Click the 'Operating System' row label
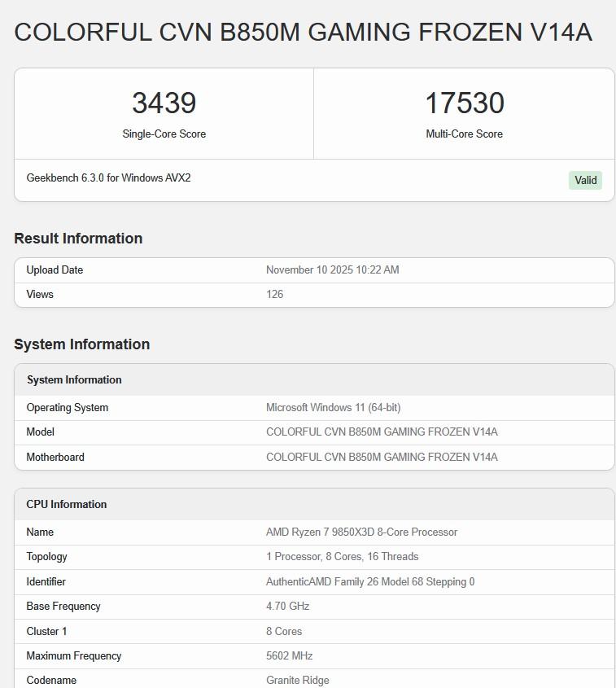This screenshot has height=688, width=616. pyautogui.click(x=67, y=408)
